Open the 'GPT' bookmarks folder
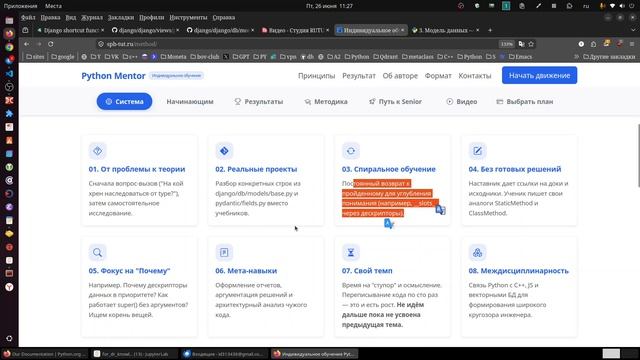 coord(241,57)
